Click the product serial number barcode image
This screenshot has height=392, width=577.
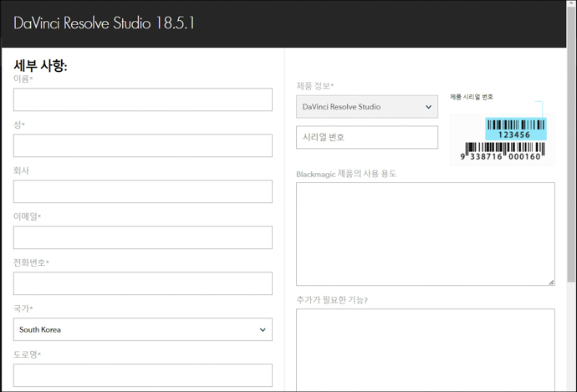503,140
